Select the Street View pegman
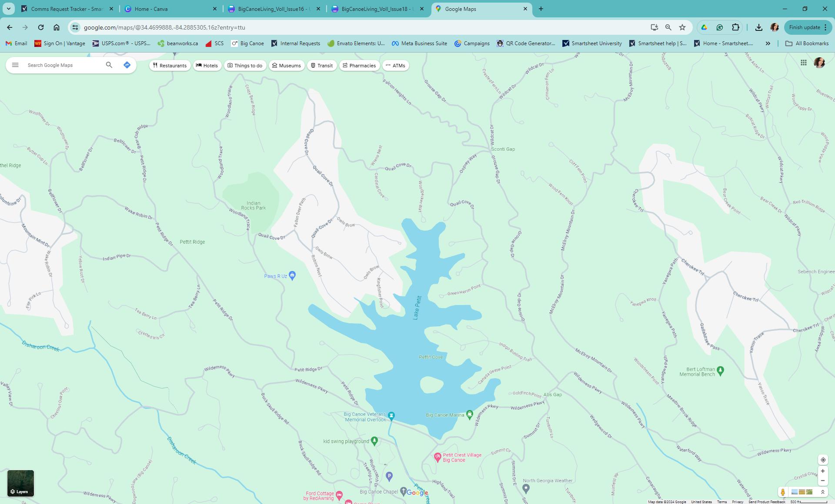 pyautogui.click(x=783, y=492)
